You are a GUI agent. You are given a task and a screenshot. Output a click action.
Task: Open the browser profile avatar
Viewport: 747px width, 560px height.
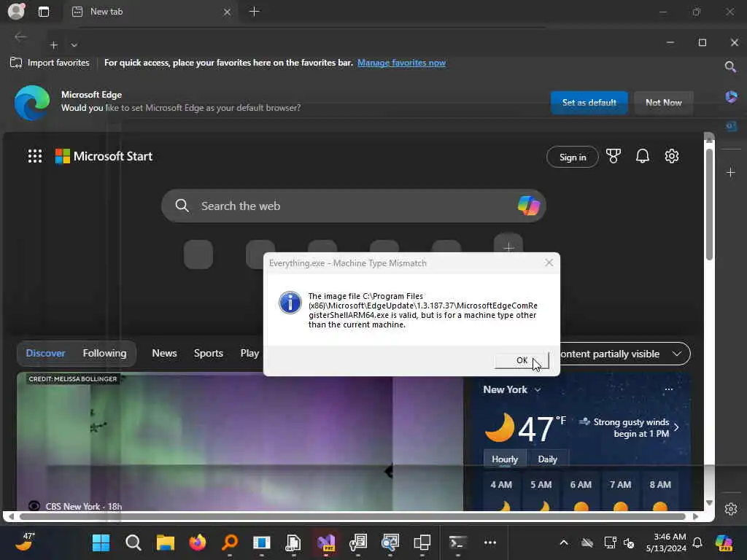[16, 11]
